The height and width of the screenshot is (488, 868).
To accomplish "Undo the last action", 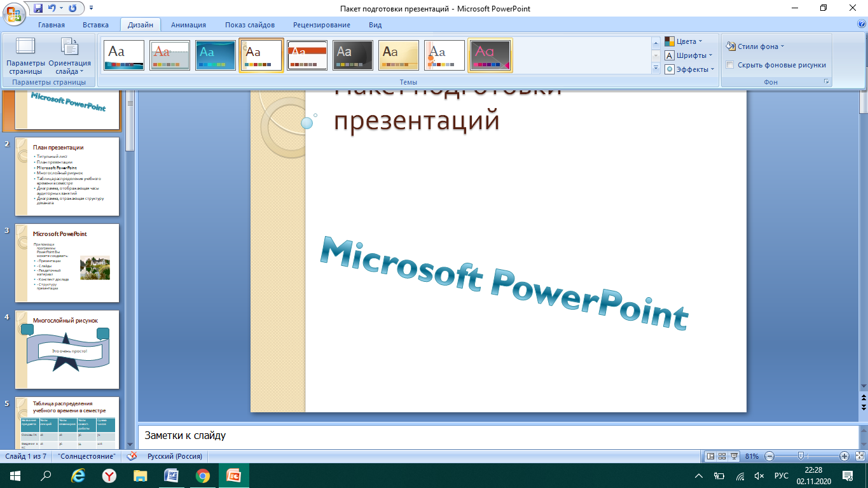I will coord(53,8).
